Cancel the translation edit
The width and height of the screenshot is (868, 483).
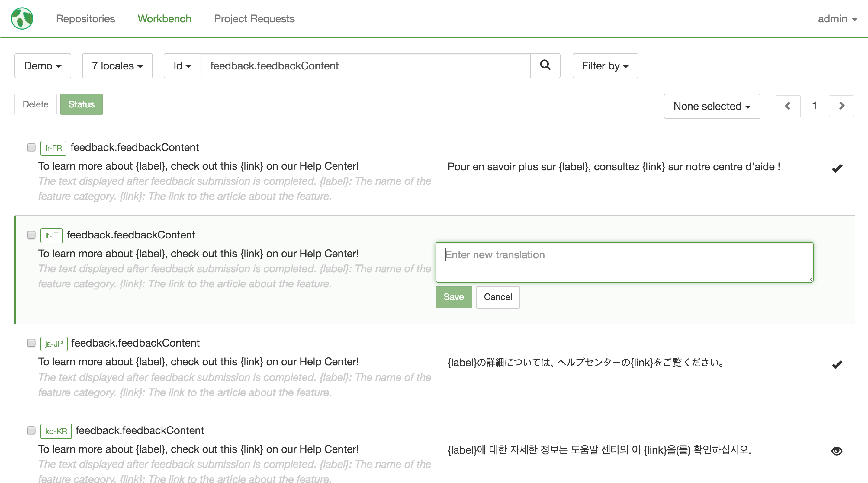[498, 297]
